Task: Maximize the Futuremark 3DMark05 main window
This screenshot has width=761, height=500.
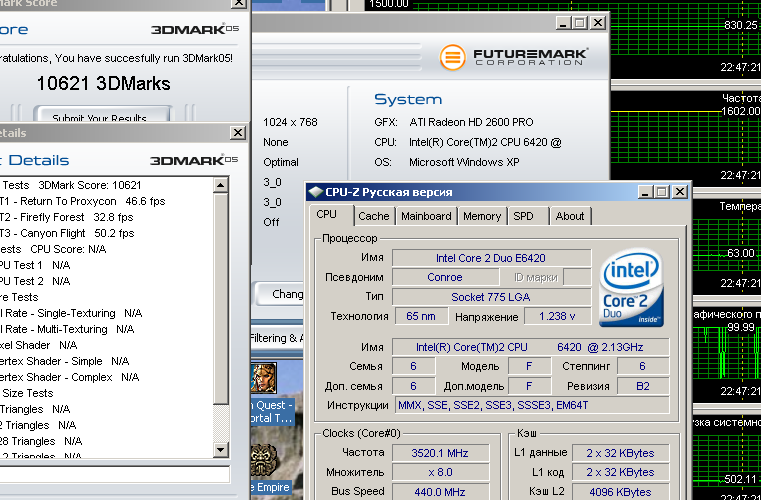Action: 579,23
